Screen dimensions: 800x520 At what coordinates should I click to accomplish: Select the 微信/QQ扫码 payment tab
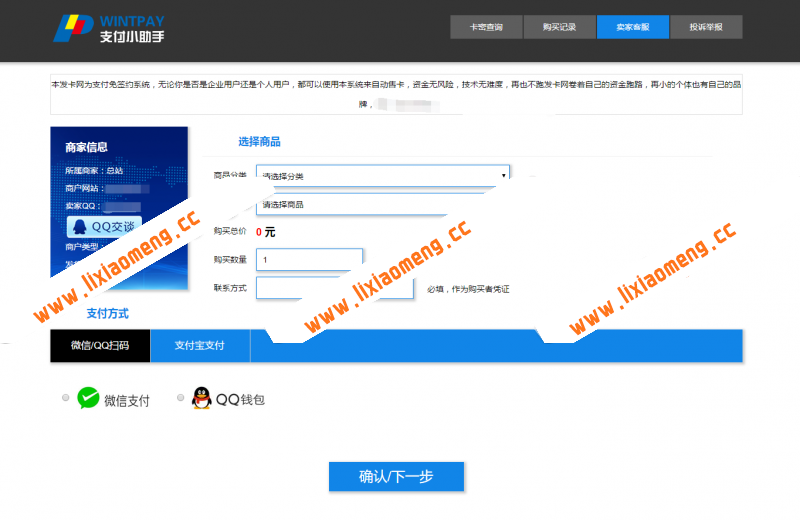[100, 345]
